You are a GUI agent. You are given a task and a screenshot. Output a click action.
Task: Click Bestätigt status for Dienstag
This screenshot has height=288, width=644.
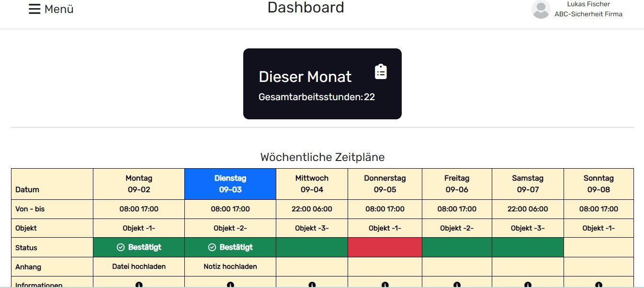coord(230,247)
